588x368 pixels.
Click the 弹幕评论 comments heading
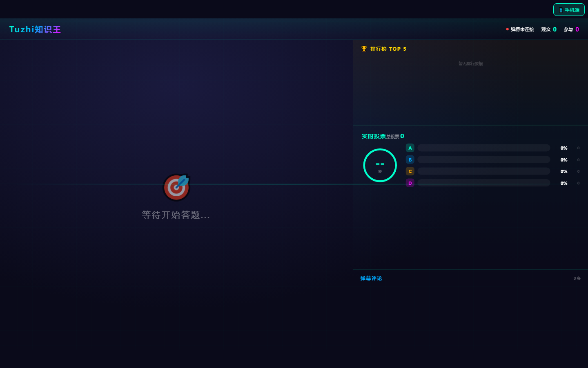pos(371,278)
